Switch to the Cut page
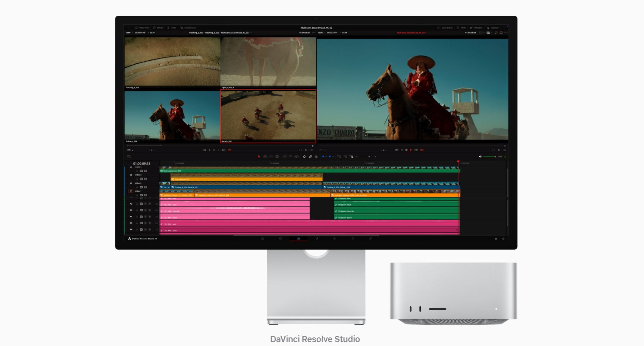The image size is (644, 346). click(281, 239)
